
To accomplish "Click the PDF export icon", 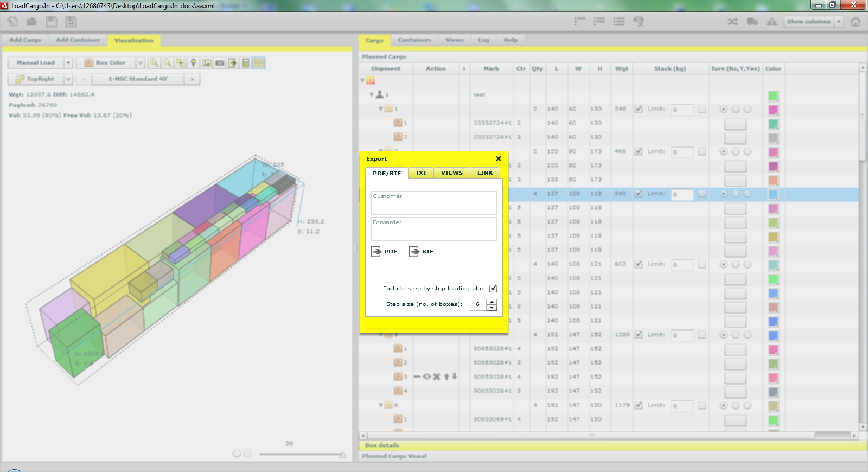I will point(376,252).
